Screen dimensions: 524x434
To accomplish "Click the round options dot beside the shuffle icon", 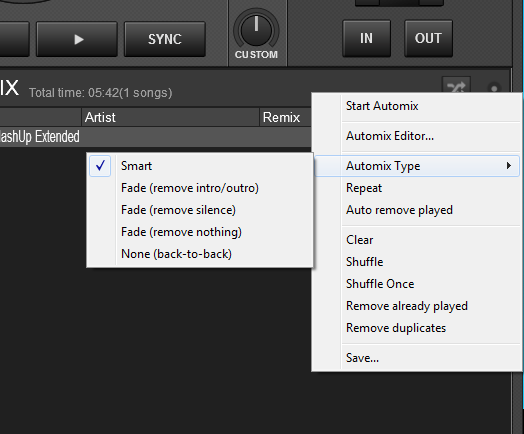I will click(x=494, y=88).
